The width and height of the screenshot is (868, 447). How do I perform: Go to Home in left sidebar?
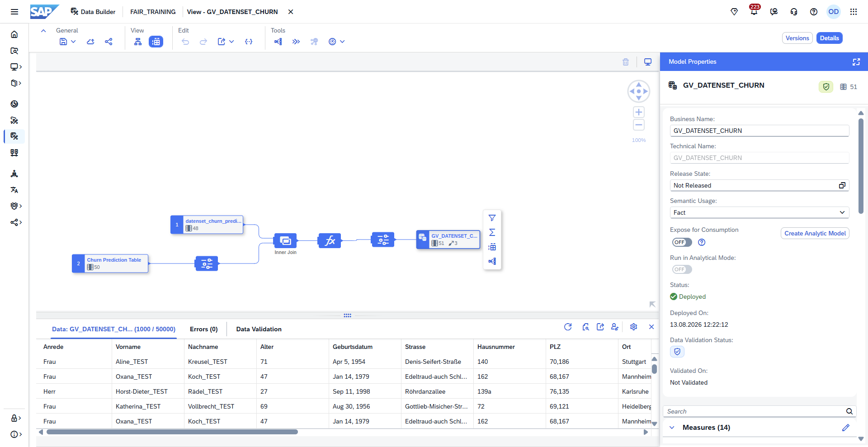click(14, 34)
